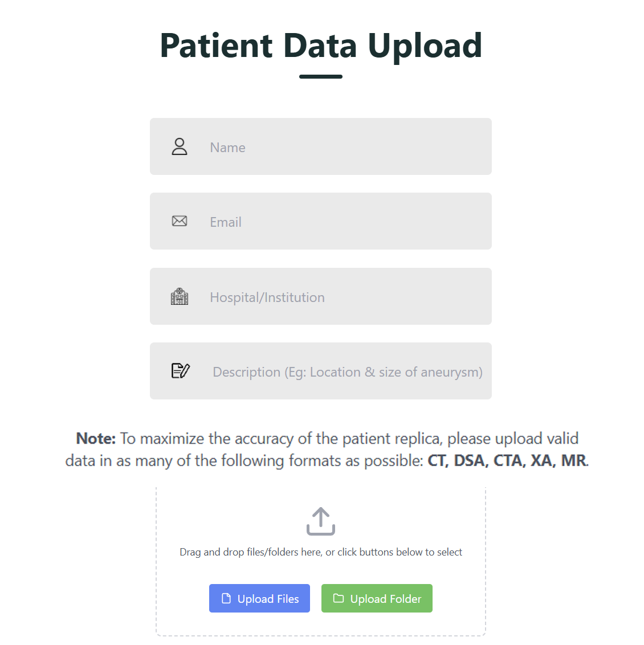The height and width of the screenshot is (645, 644).
Task: Click the person icon beside Name
Action: coord(180,146)
